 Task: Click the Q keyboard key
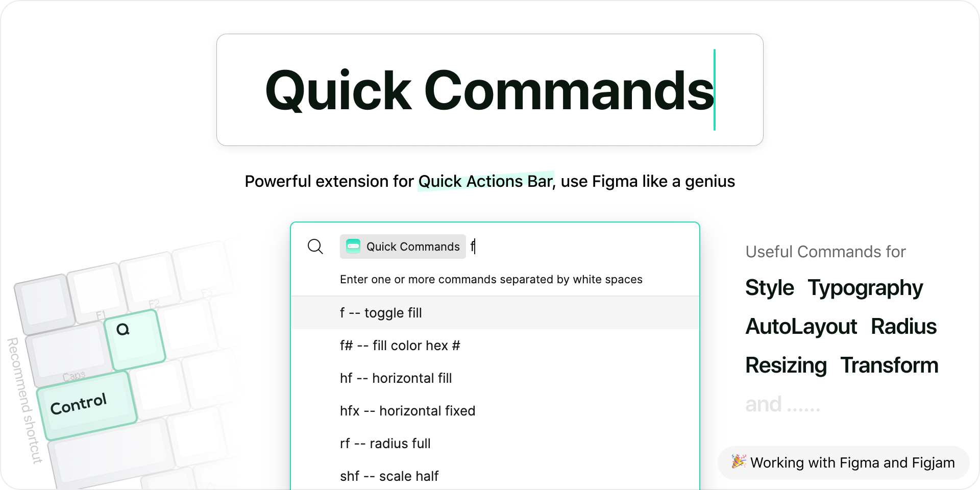tap(135, 339)
